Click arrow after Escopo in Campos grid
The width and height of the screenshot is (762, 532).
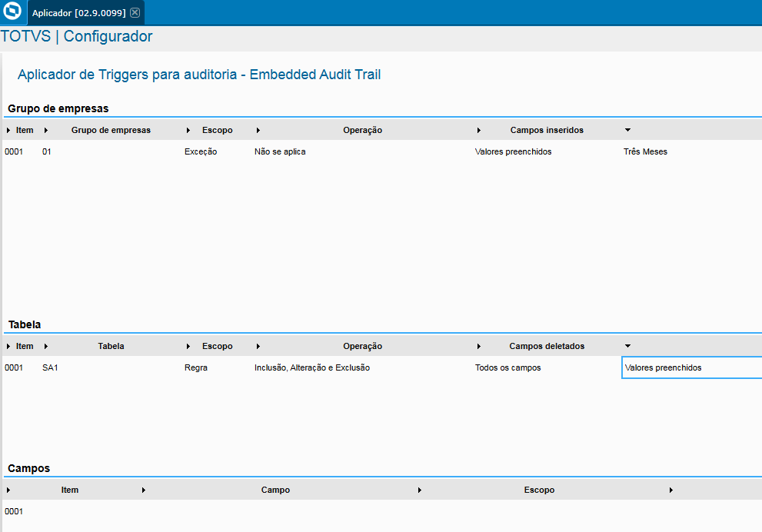coord(671,490)
